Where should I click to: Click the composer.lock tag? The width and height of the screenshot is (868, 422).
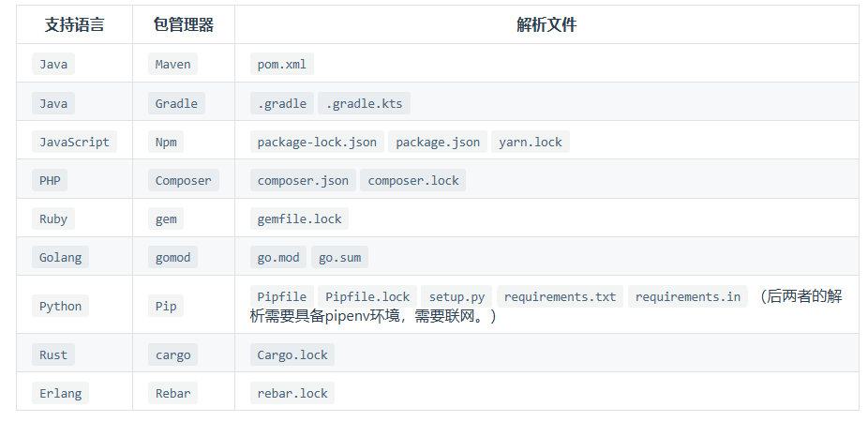413,181
